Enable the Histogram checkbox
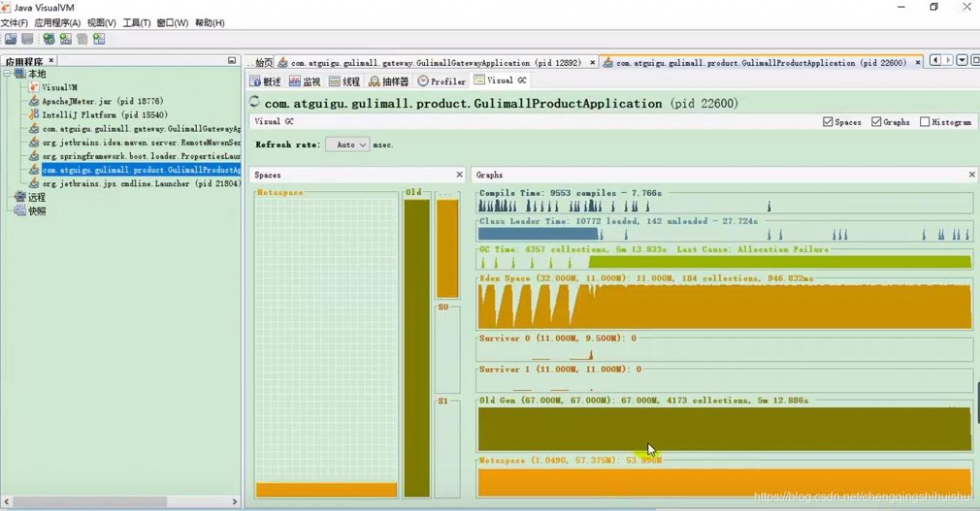The width and height of the screenshot is (980, 511). point(925,122)
